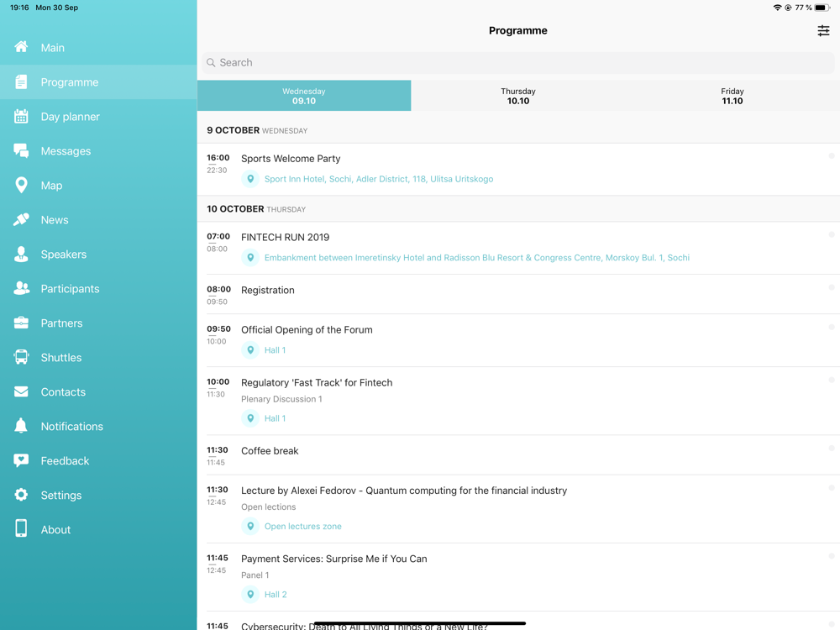This screenshot has height=630, width=840.
Task: Open Day planner from the sidebar
Action: [x=98, y=116]
